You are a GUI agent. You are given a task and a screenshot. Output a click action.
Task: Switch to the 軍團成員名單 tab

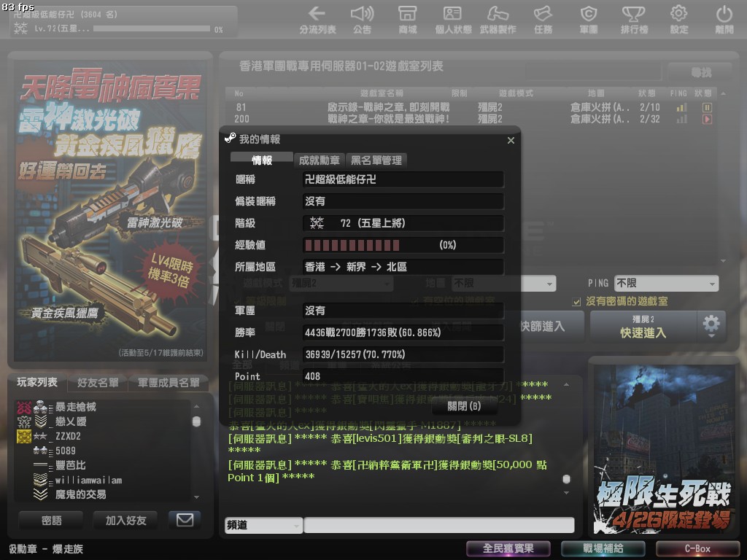coord(169,382)
